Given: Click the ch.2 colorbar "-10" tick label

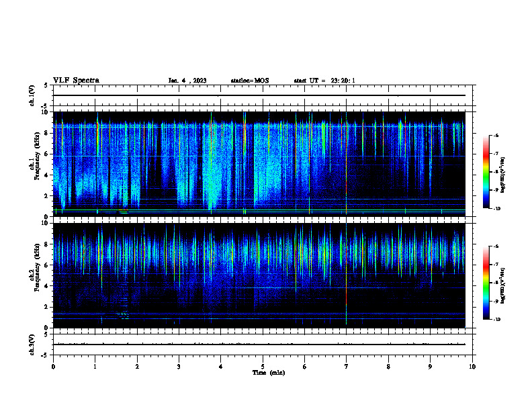Looking at the screenshot, I should (x=496, y=320).
